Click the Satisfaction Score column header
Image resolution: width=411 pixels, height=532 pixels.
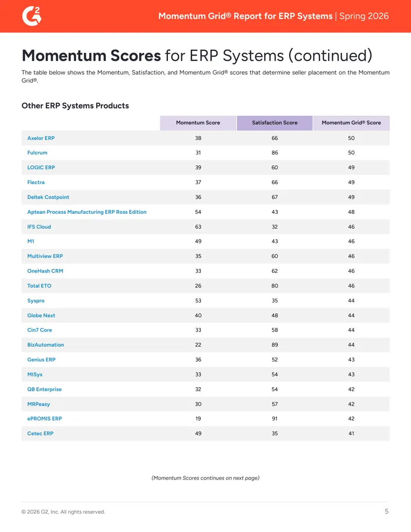(x=275, y=123)
